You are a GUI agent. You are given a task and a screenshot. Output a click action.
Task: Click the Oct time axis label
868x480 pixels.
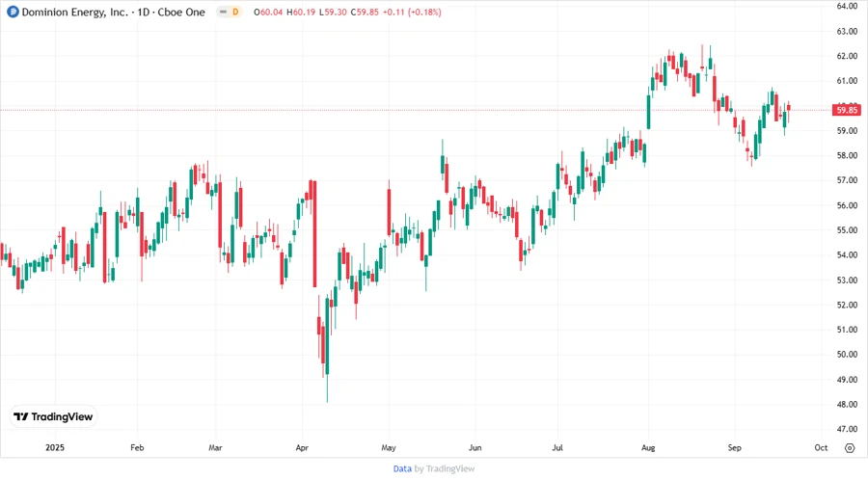click(821, 448)
